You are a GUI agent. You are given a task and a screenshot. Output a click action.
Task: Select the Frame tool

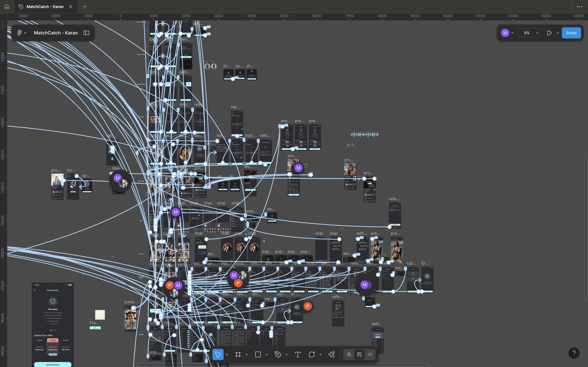(x=238, y=355)
